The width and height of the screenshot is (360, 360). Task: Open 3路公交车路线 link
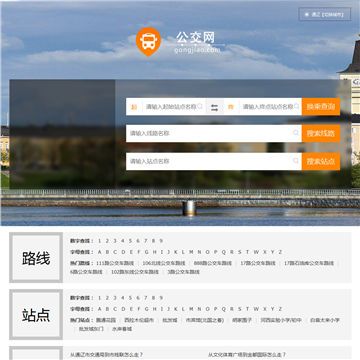183,272
